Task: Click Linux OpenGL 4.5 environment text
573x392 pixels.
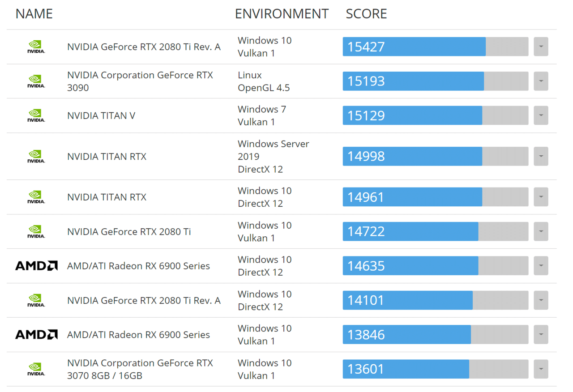Action: (264, 81)
